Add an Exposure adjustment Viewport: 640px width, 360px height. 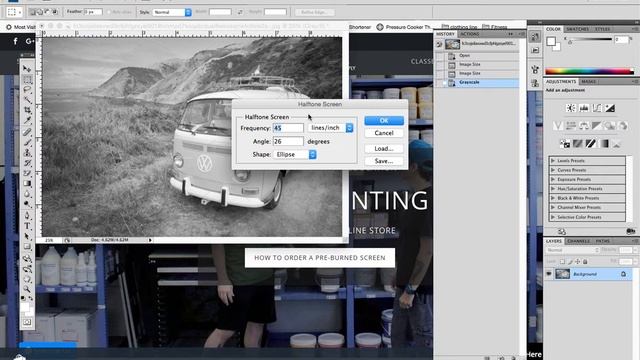(610, 108)
